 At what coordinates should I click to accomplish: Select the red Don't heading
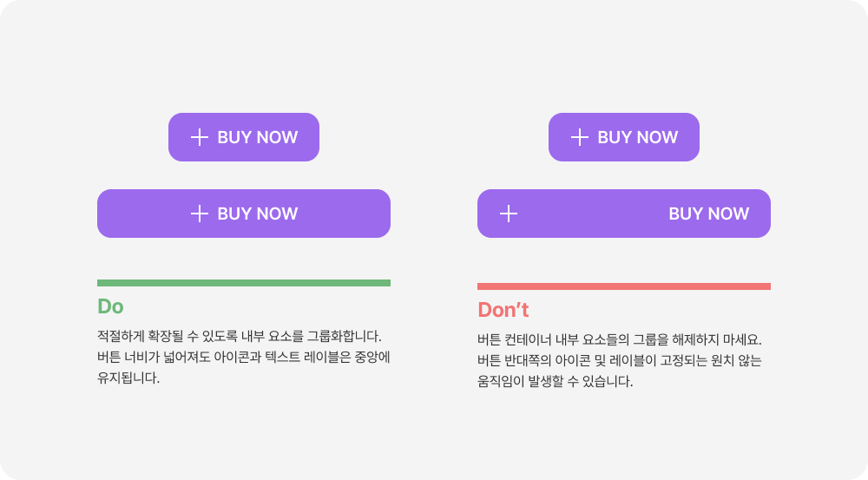[x=503, y=310]
